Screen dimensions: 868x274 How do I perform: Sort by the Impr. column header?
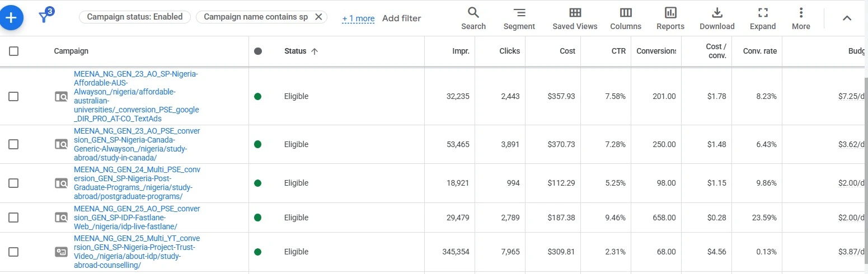461,51
